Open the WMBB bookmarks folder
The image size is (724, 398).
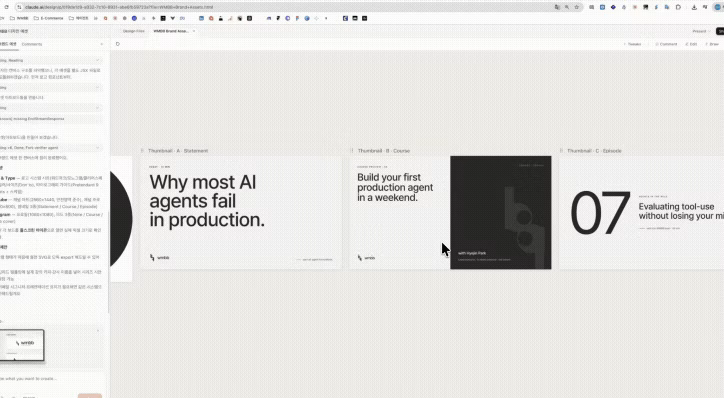coord(19,18)
